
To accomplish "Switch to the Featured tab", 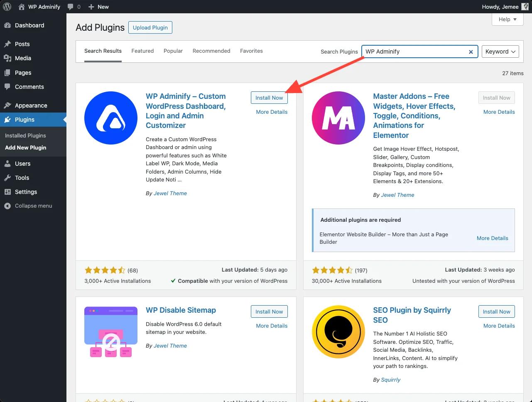I will point(142,51).
